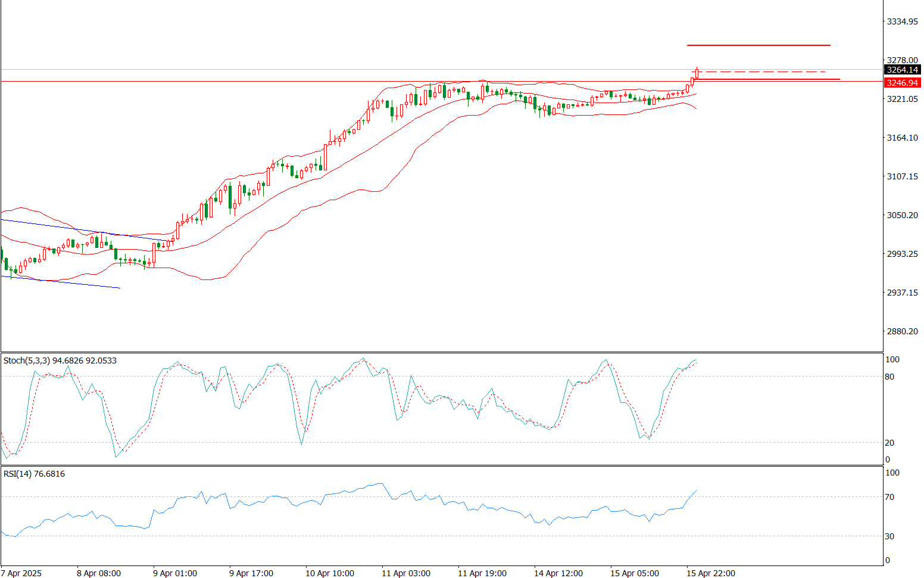This screenshot has width=924, height=578.
Task: Select the black current price tag 3264.14
Action: (902, 70)
